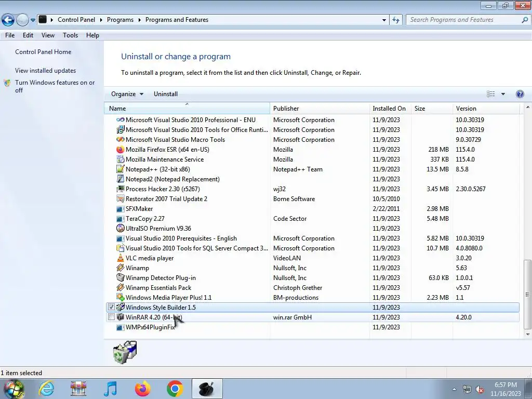Image resolution: width=532 pixels, height=399 pixels.
Task: Check the WinRAR 4.20 row checkbox
Action: [111, 317]
